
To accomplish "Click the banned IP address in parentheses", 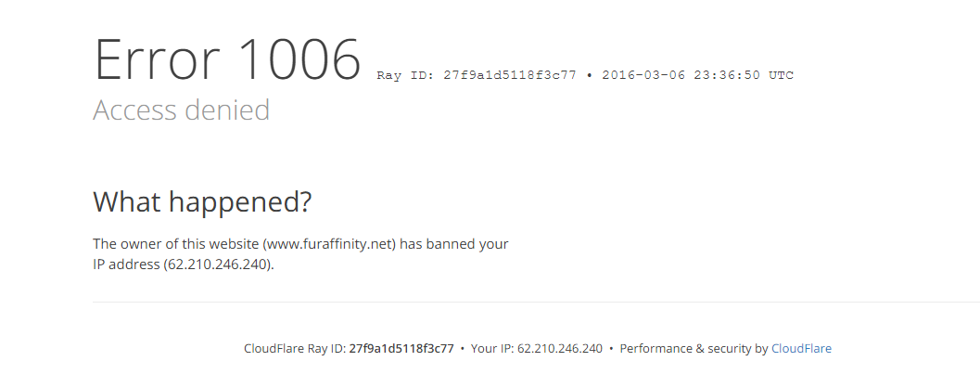I will pyautogui.click(x=219, y=264).
